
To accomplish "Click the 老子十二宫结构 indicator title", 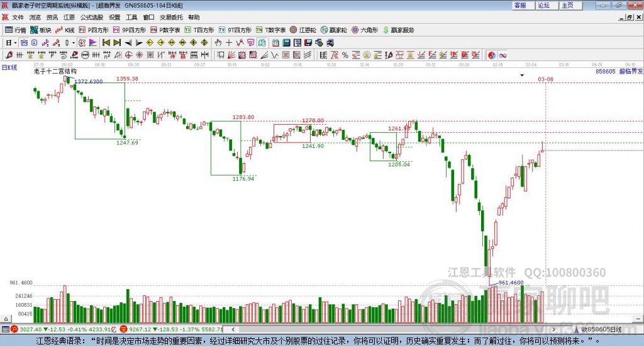I will (x=55, y=72).
